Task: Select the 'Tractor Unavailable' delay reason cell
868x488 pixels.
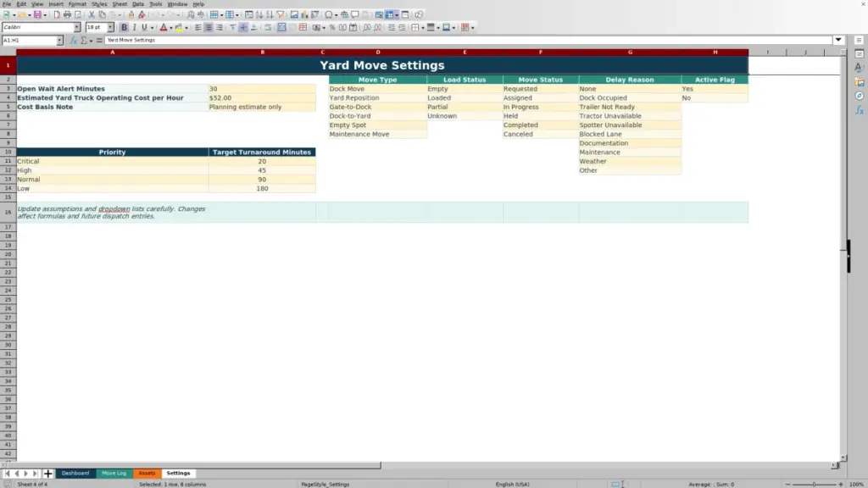Action: coord(630,116)
